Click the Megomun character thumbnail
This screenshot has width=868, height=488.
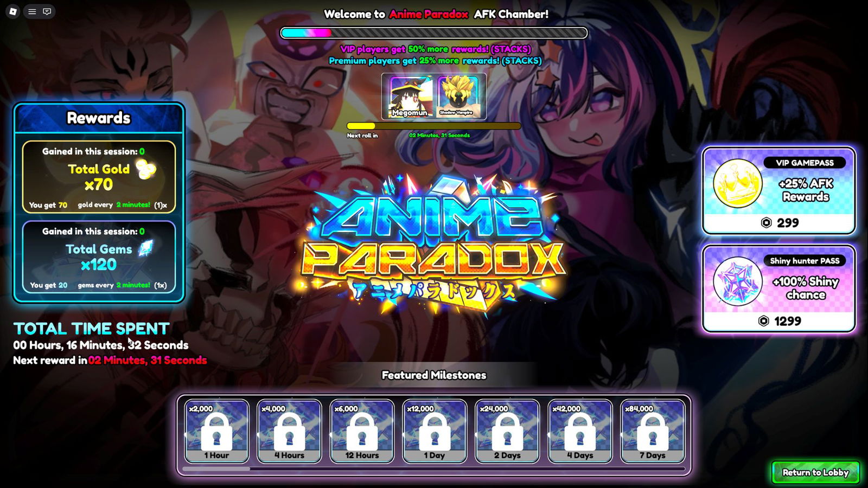pos(410,97)
